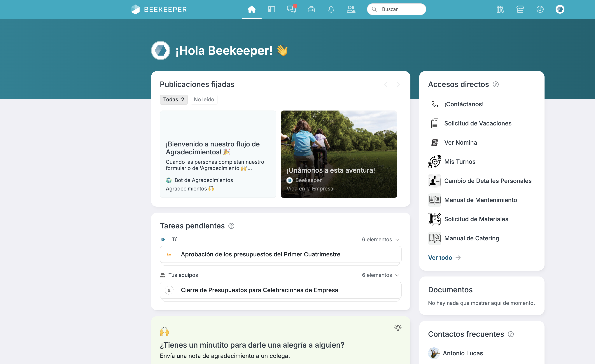
Task: Open the Streams panel icon
Action: [271, 9]
